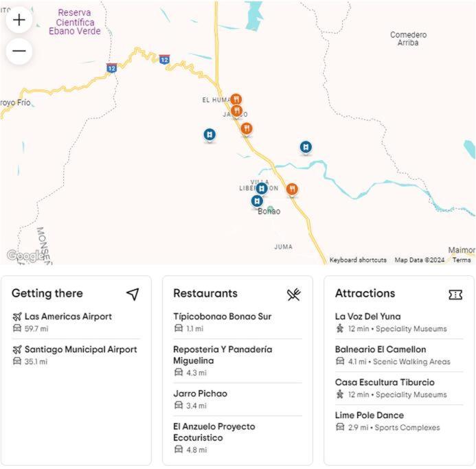
Task: Click the navigation arrow icon in Getting there
Action: 133,294
